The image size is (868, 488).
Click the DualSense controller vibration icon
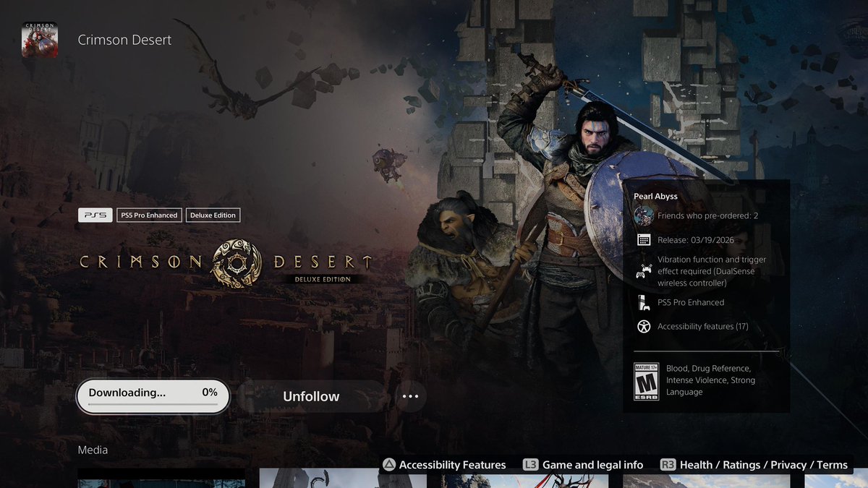tap(644, 271)
